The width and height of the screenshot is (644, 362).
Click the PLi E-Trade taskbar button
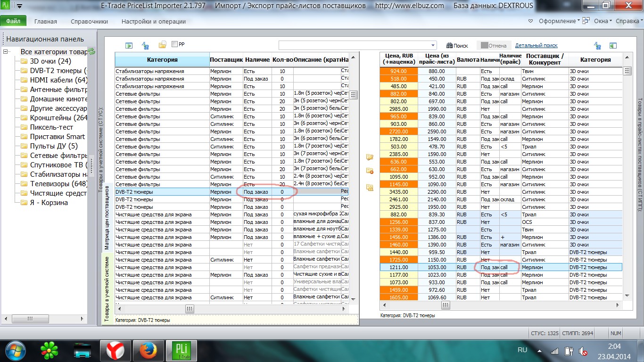click(x=181, y=351)
